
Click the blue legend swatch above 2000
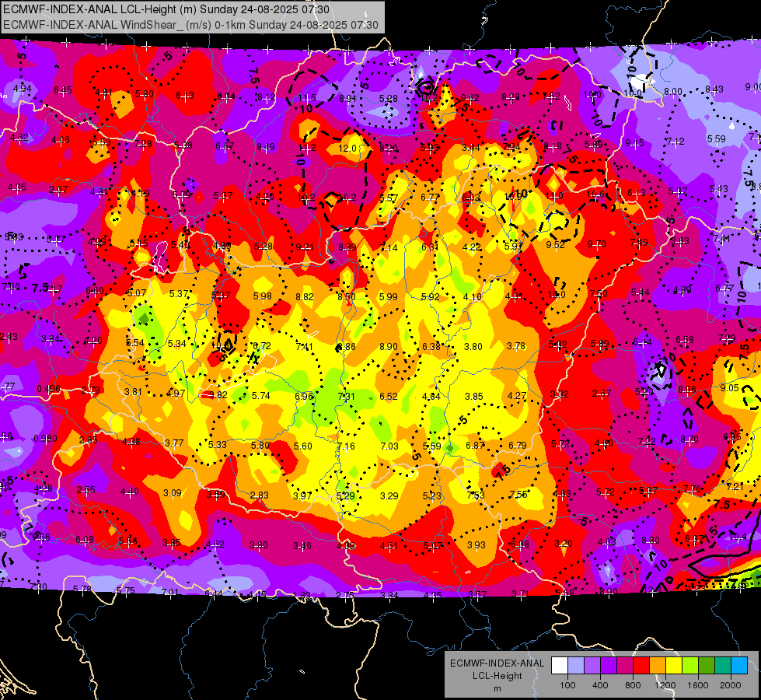739,666
